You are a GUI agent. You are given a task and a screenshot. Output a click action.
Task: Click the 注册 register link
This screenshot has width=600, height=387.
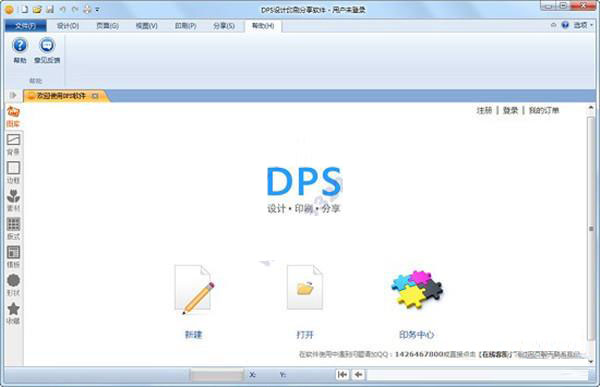(x=484, y=111)
